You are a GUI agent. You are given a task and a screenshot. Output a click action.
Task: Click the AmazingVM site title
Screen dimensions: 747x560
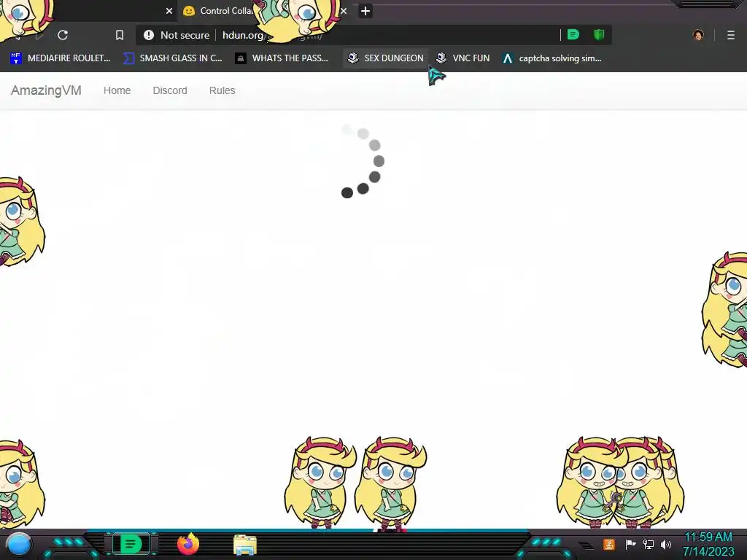(46, 90)
